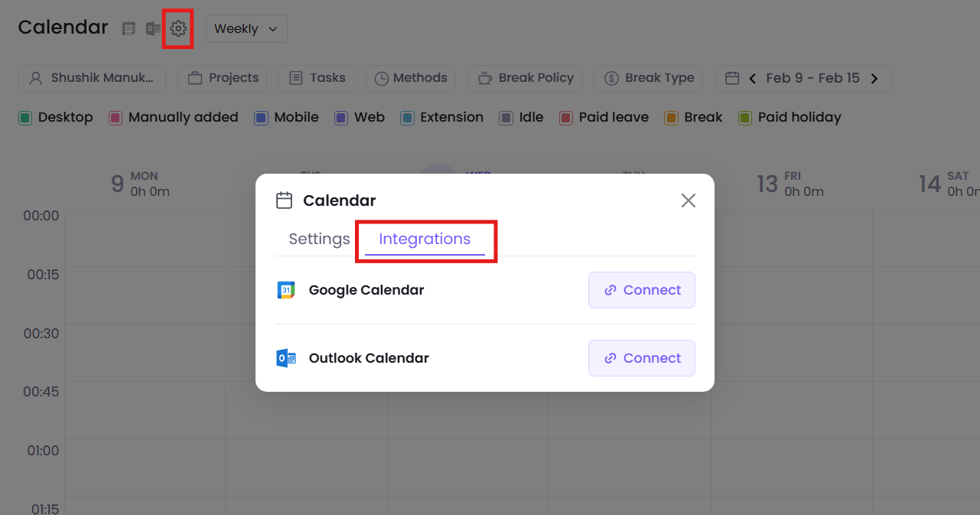Open the Weekly view dropdown

pyautogui.click(x=246, y=29)
